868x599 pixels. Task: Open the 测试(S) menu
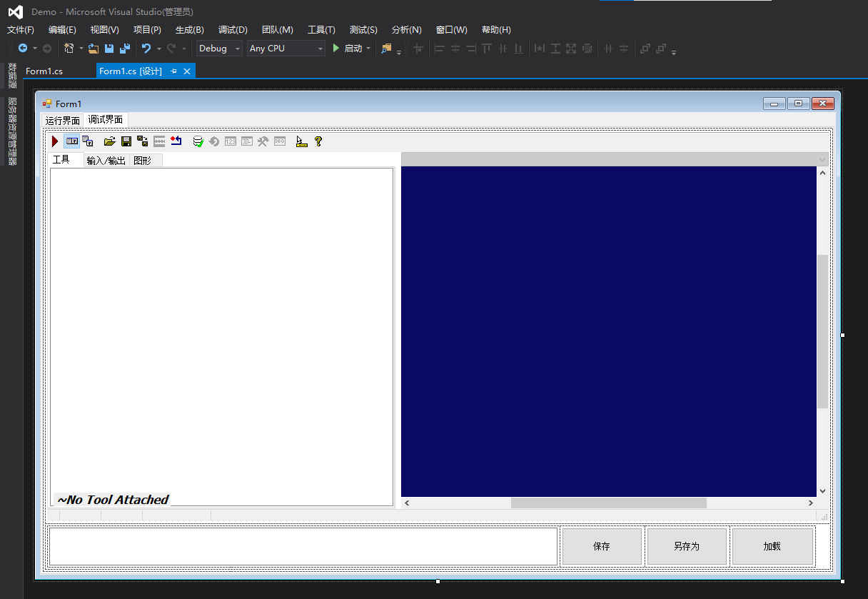[363, 30]
